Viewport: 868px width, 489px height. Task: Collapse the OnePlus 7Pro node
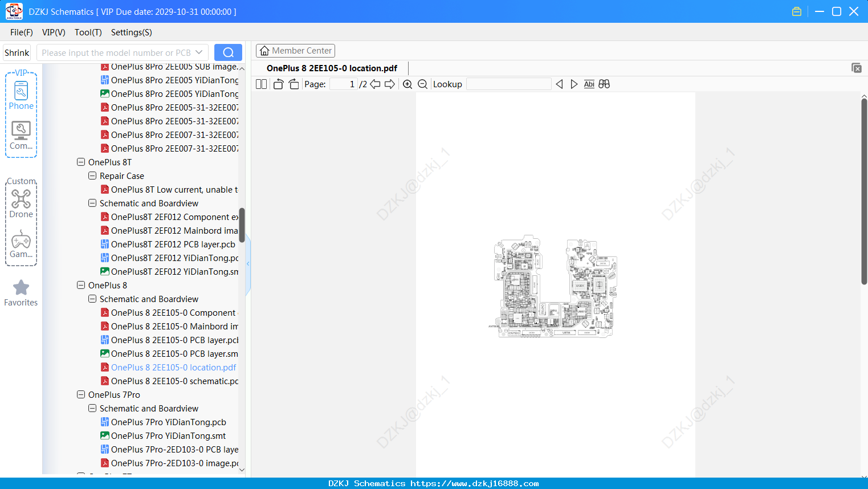tap(81, 394)
